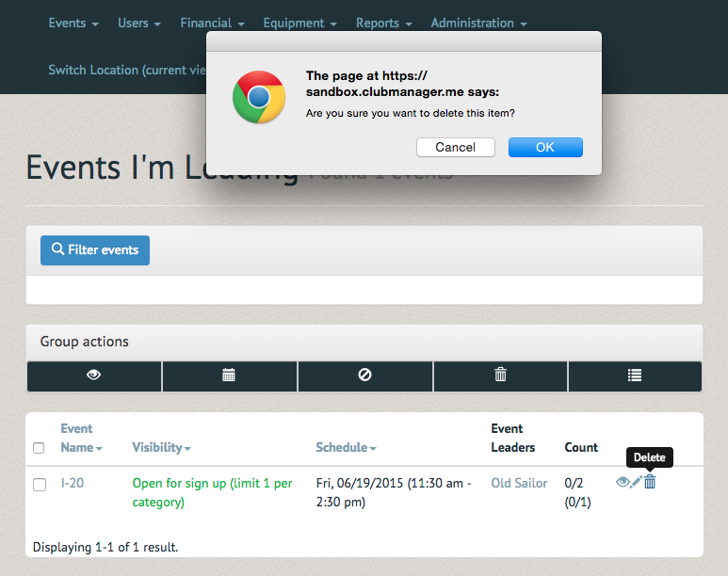Open the Users navigation menu
Screen dimensions: 728x576
pos(138,24)
